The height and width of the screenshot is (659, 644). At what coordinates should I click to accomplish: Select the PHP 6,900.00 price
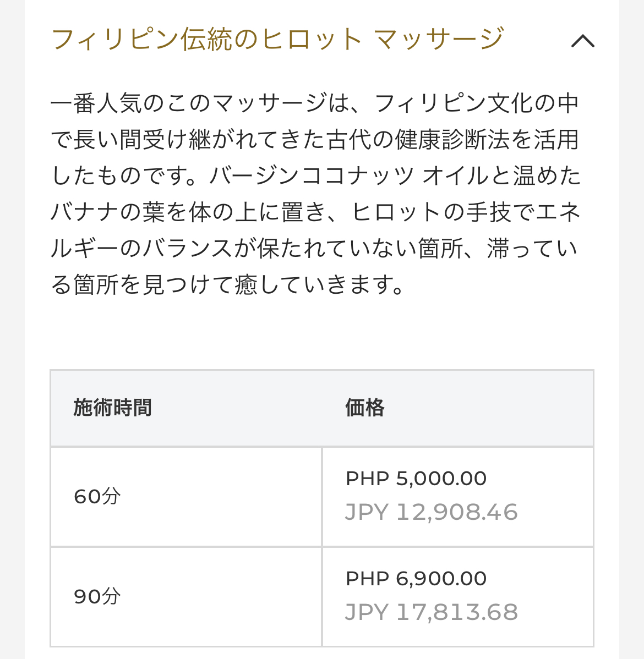pyautogui.click(x=416, y=578)
